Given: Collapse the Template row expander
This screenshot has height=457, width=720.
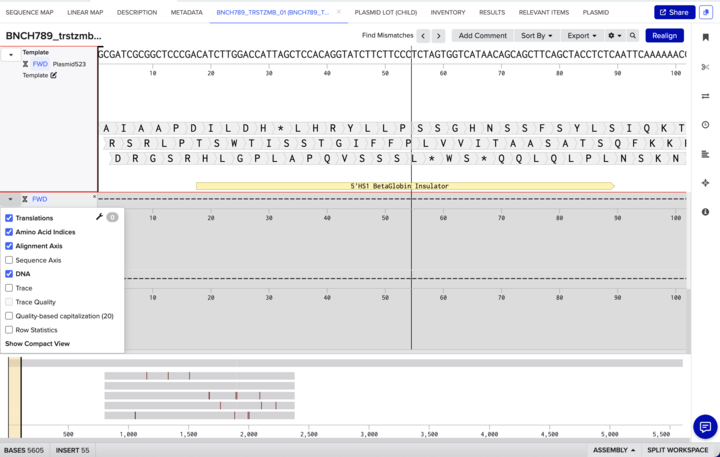Looking at the screenshot, I should (x=11, y=55).
